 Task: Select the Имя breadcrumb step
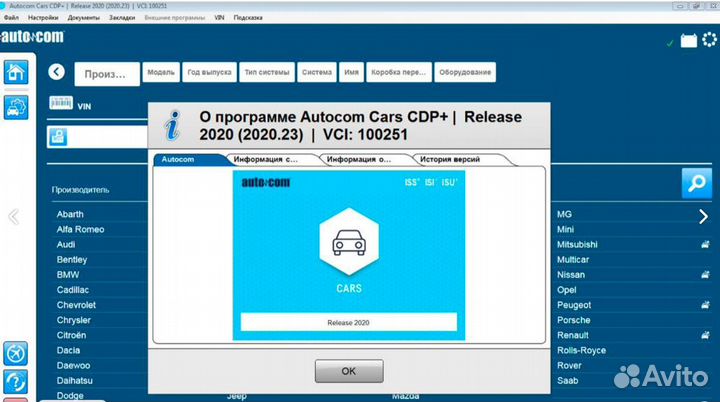[x=351, y=72]
